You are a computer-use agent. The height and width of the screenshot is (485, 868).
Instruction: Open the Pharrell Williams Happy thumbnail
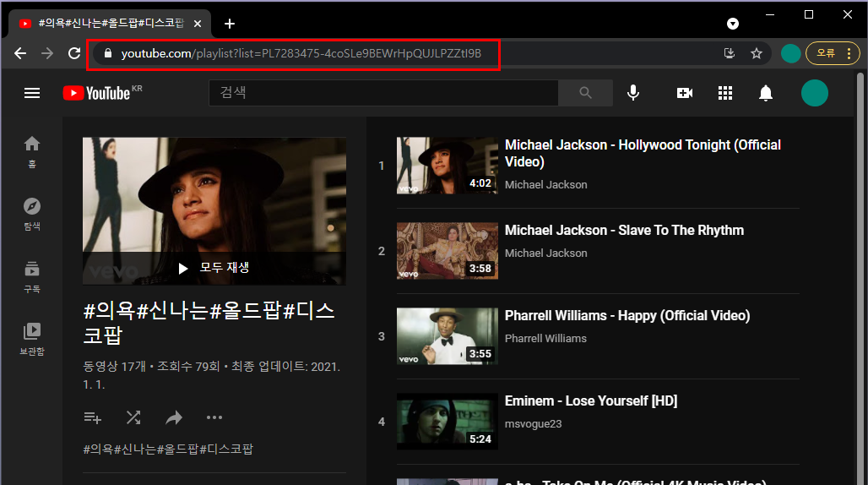tap(448, 336)
